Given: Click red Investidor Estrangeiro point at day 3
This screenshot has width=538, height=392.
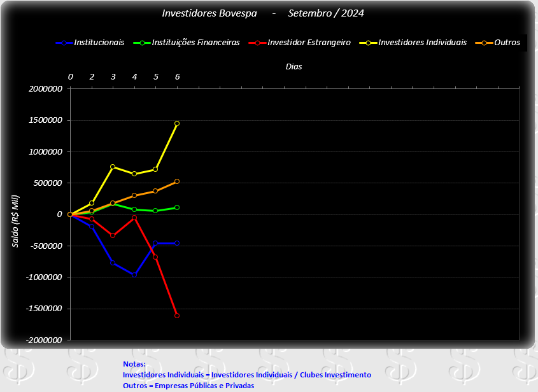Looking at the screenshot, I should click(x=113, y=235).
